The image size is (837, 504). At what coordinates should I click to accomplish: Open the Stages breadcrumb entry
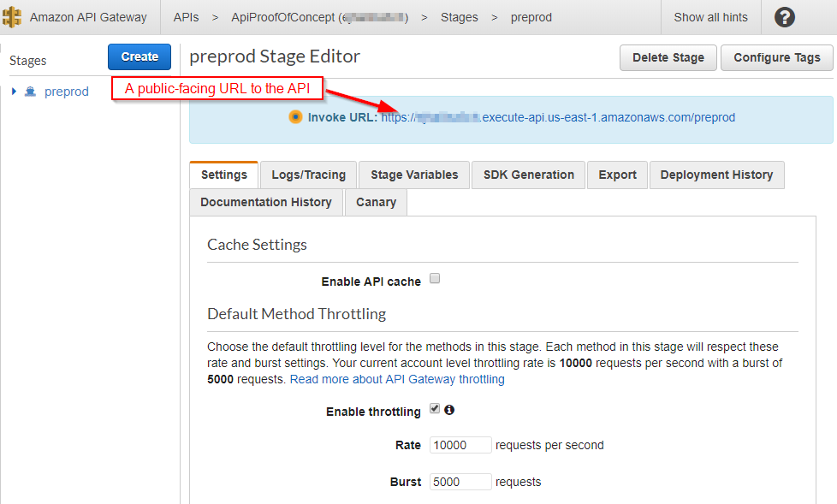coord(459,16)
